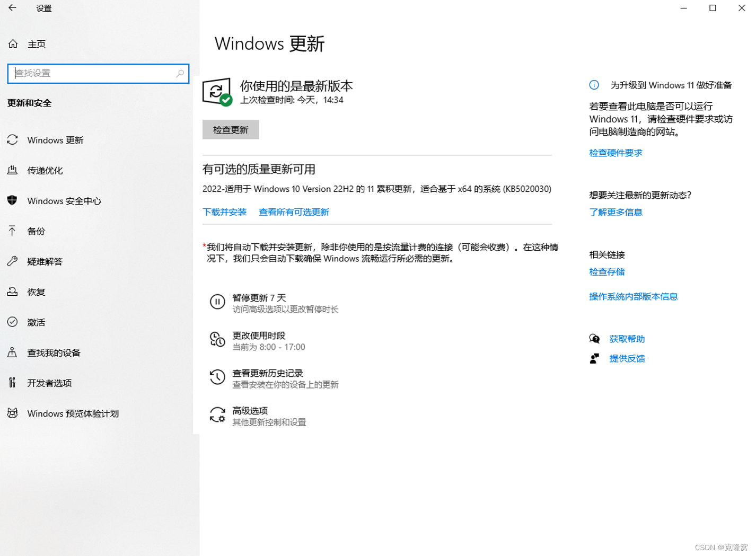The image size is (756, 556).
Task: Click the clock icon for 更改使用时段
Action: 217,339
